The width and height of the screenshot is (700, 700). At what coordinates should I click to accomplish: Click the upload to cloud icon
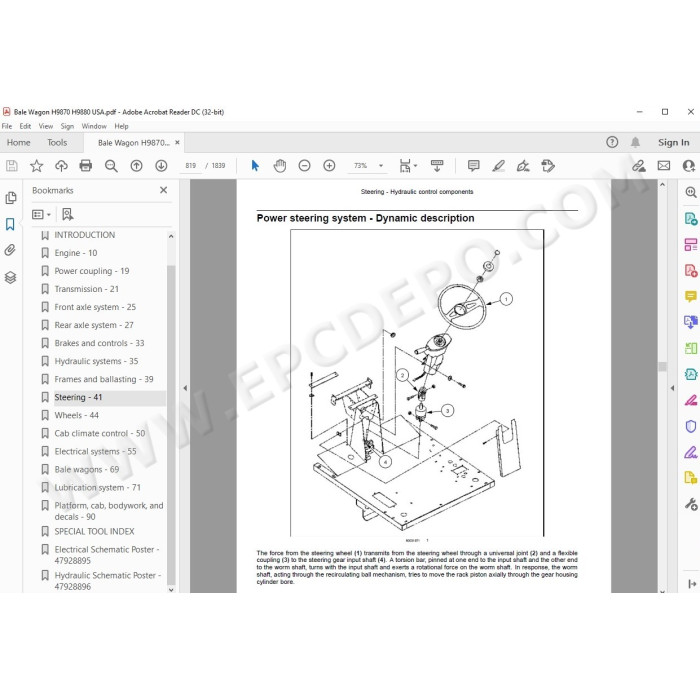coord(61,166)
